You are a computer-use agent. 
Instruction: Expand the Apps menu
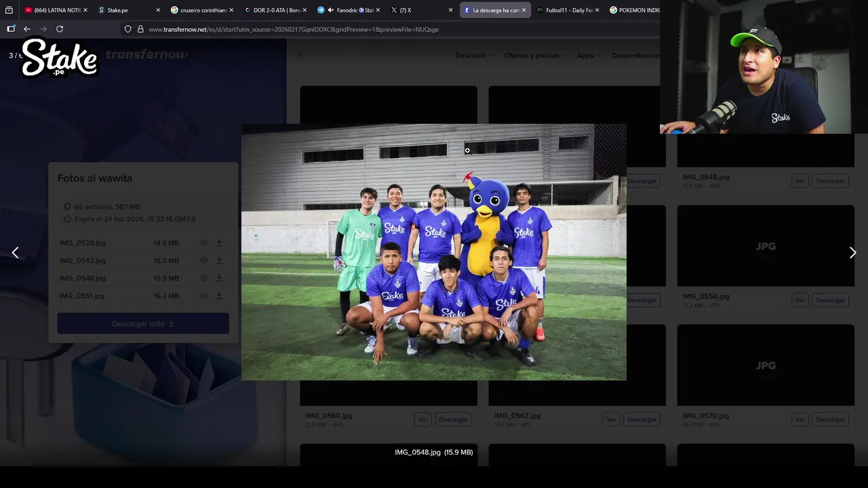tap(588, 56)
